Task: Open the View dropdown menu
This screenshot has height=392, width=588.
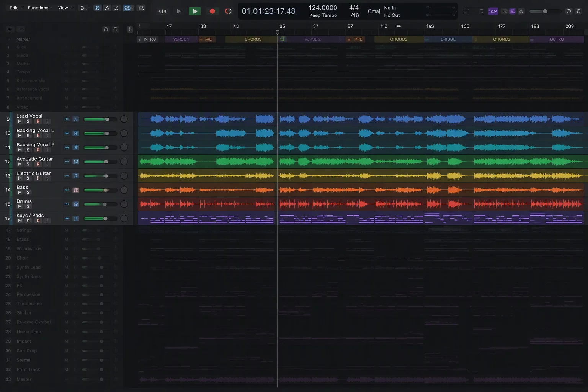Action: pyautogui.click(x=65, y=8)
